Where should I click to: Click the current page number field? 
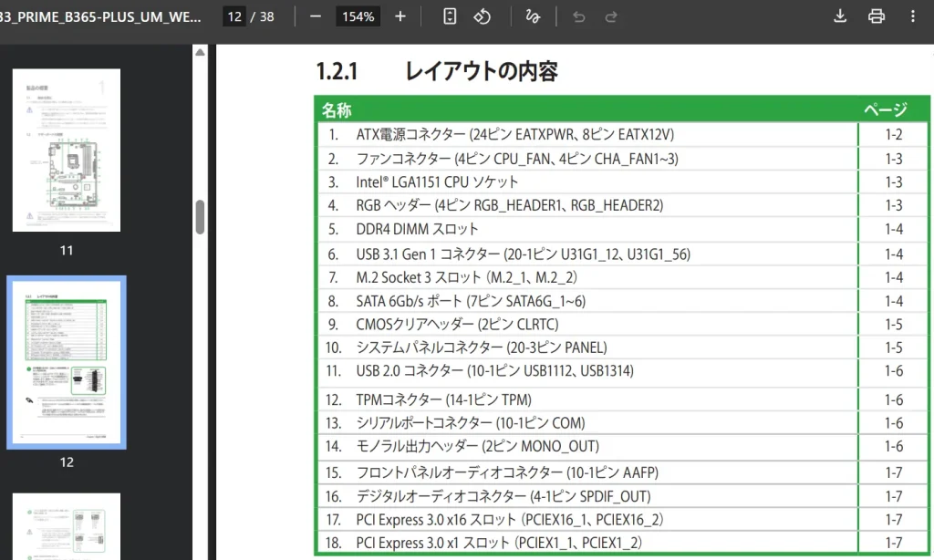[234, 16]
